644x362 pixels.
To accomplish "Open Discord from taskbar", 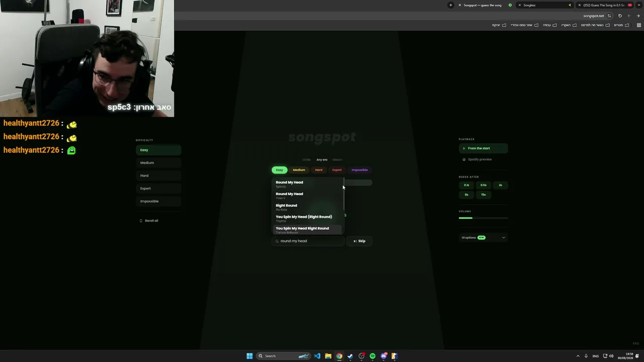I will tap(384, 356).
